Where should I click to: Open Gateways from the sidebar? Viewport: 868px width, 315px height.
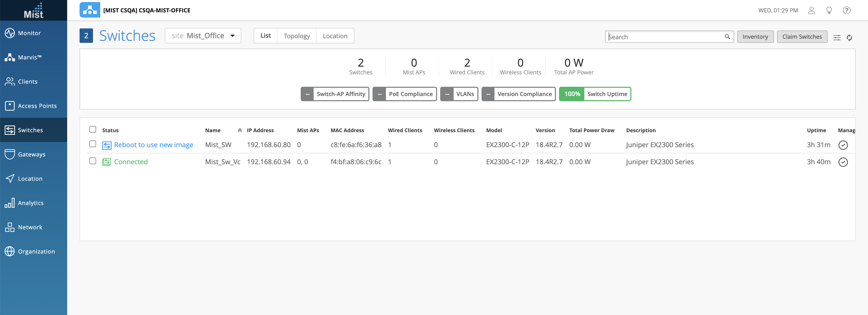tap(31, 154)
